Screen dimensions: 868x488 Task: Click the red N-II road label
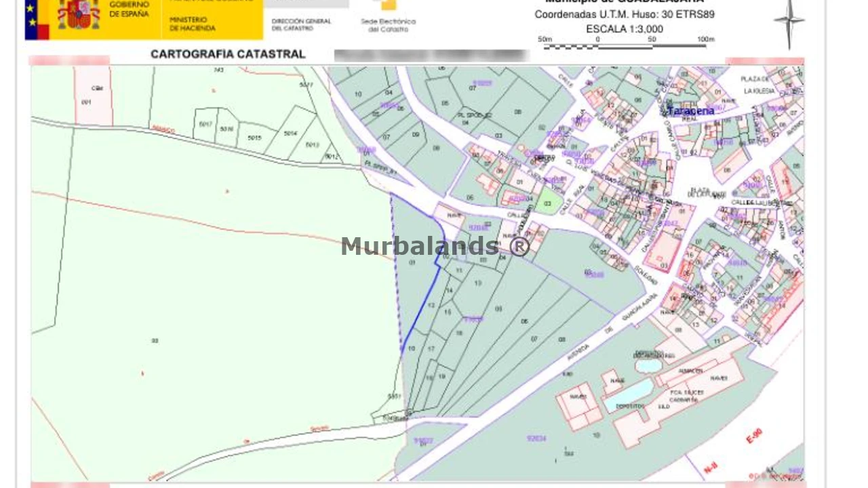point(711,466)
